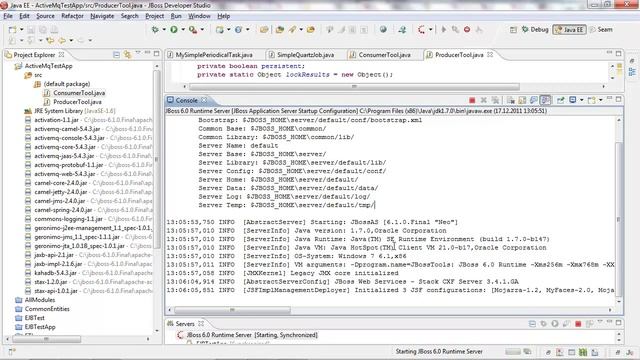Open the File menu
Viewport: 640px width, 360px height.
[8, 16]
